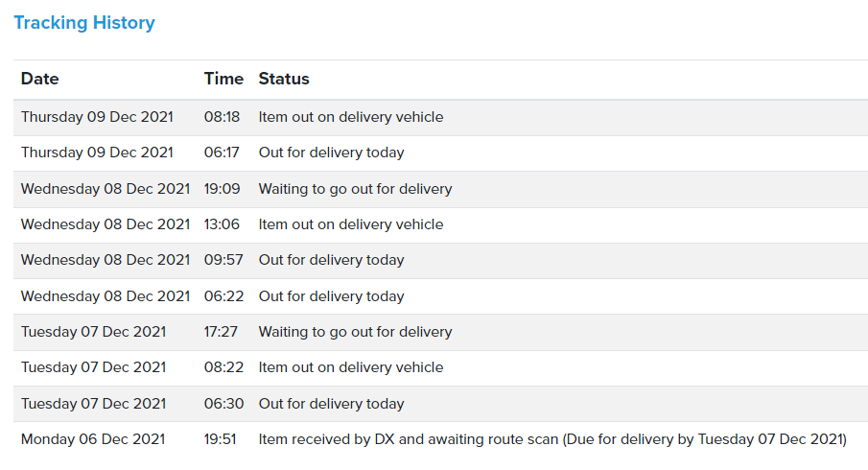Click the Date column header
This screenshot has width=868, height=470.
click(x=40, y=79)
